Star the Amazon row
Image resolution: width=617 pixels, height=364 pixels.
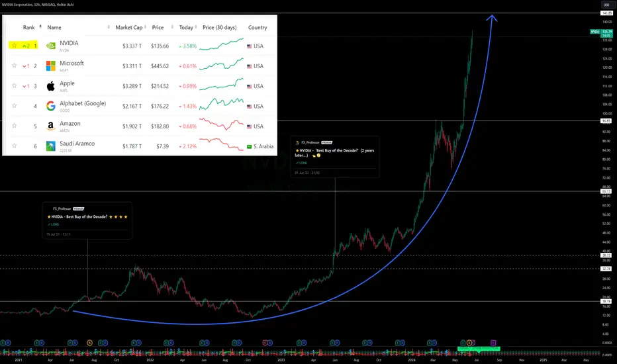(14, 126)
